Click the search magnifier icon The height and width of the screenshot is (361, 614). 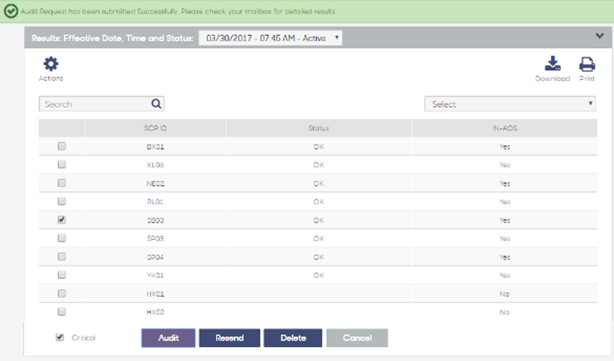tap(156, 104)
